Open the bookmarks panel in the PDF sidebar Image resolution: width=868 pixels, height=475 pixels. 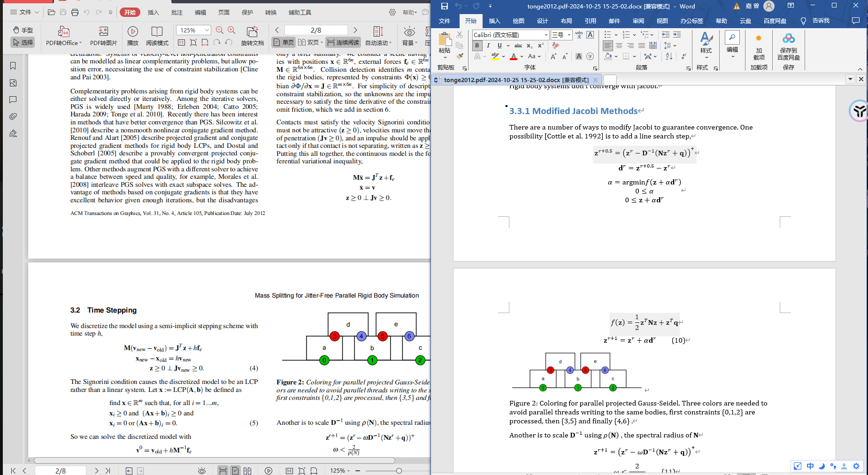(x=13, y=65)
